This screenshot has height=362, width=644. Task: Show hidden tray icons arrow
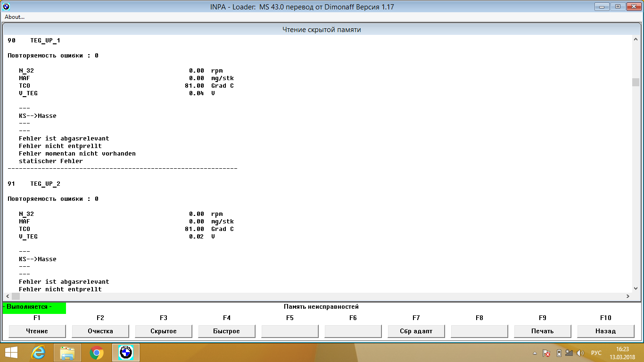[535, 353]
